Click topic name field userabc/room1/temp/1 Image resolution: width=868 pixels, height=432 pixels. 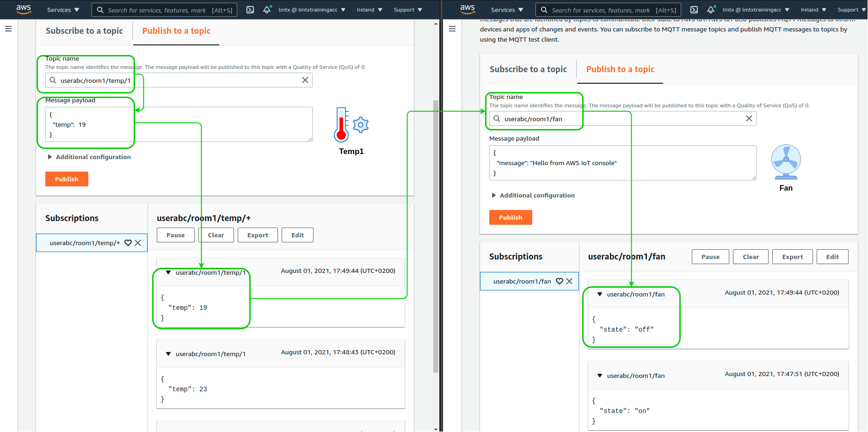(x=179, y=80)
